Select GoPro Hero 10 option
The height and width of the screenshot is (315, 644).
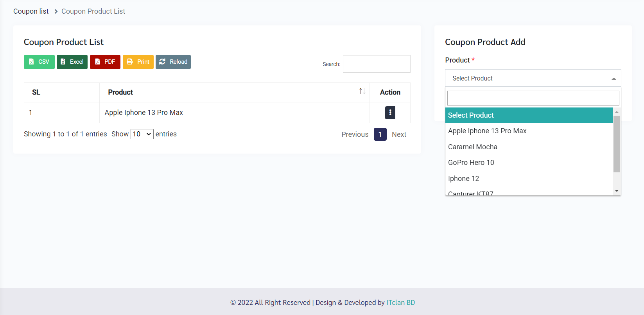471,163
